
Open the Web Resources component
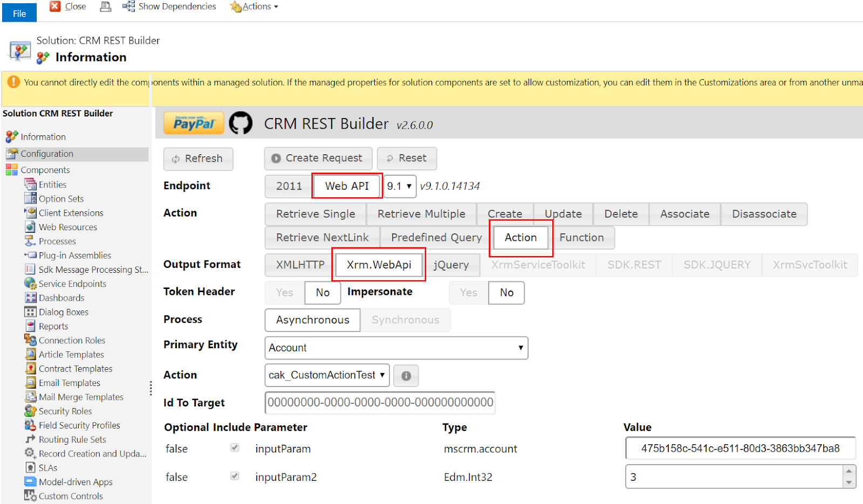[x=68, y=226]
